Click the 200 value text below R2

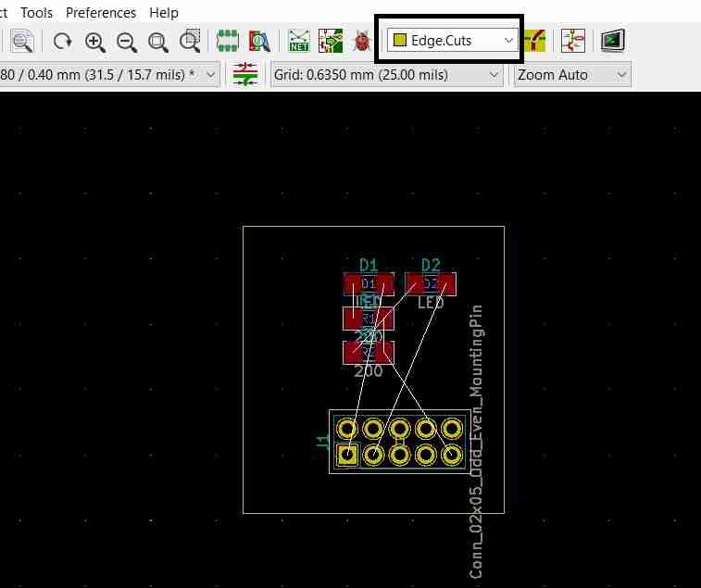pyautogui.click(x=369, y=371)
